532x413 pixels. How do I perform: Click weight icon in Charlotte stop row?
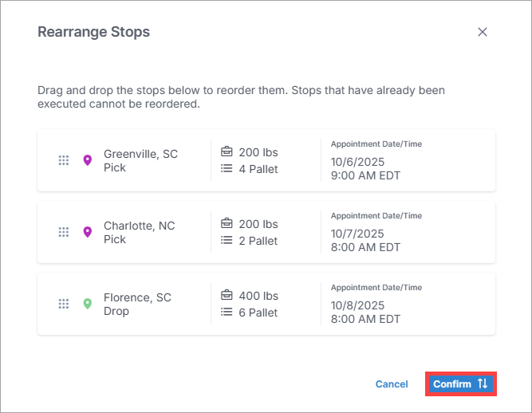[227, 224]
